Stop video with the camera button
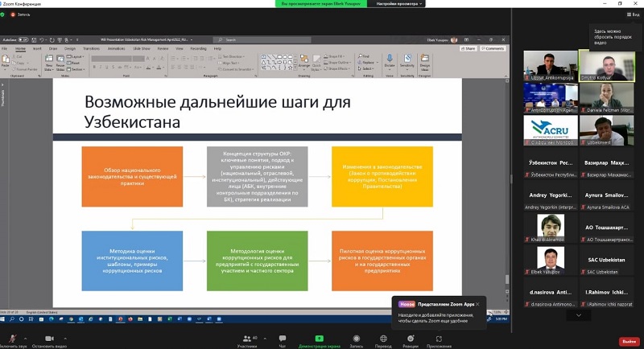 49,338
